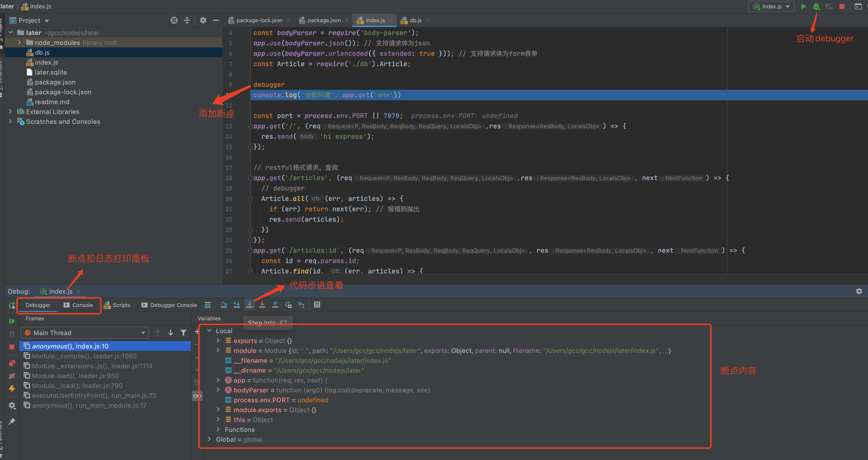868x460 pixels.
Task: Select the Debugger tab
Action: [x=38, y=305]
